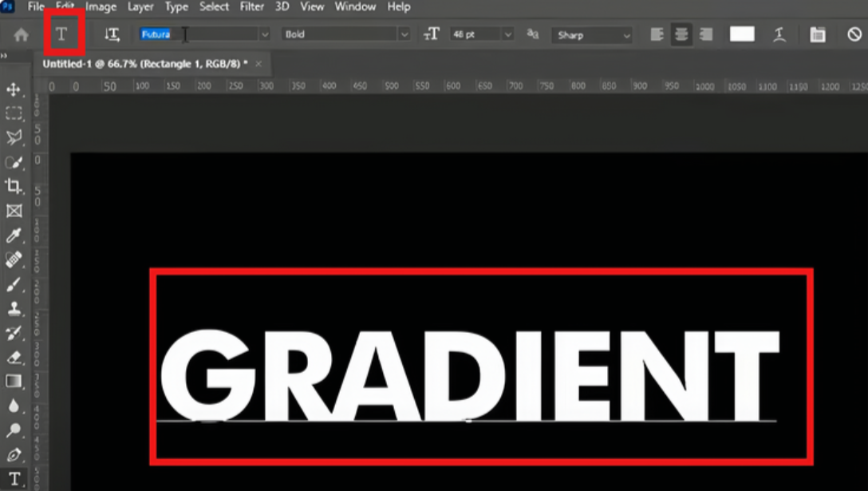Open the Filter menu
868x491 pixels.
252,6
